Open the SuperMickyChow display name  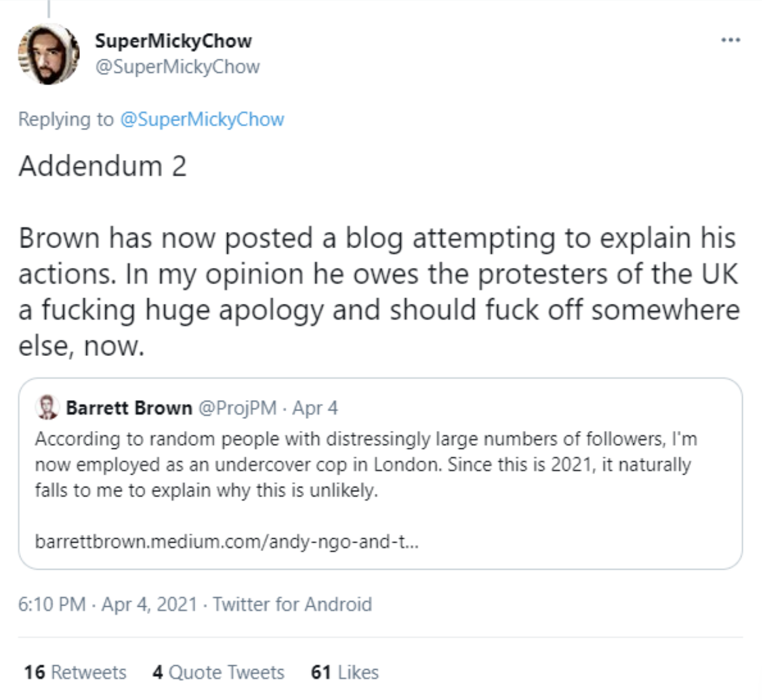point(173,41)
